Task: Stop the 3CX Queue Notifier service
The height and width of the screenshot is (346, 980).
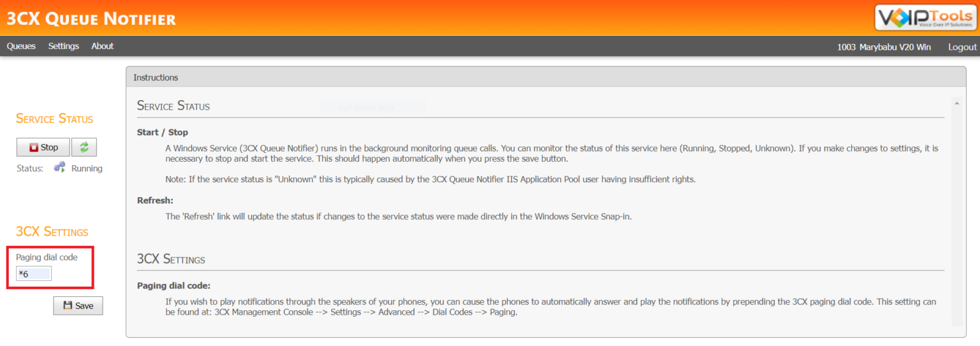Action: pos(43,147)
